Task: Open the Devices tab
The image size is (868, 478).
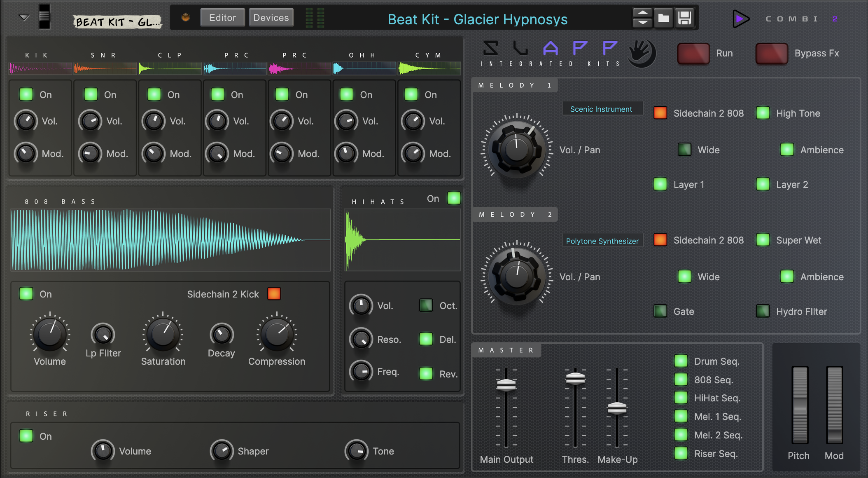Action: (x=271, y=18)
